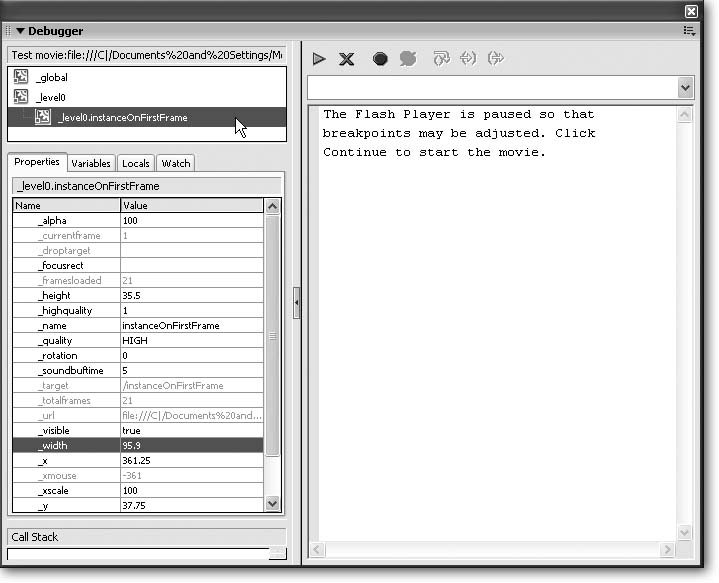The width and height of the screenshot is (719, 583).
Task: Select _level0.instanceOnFirstFrame movie clip item
Action: point(122,118)
